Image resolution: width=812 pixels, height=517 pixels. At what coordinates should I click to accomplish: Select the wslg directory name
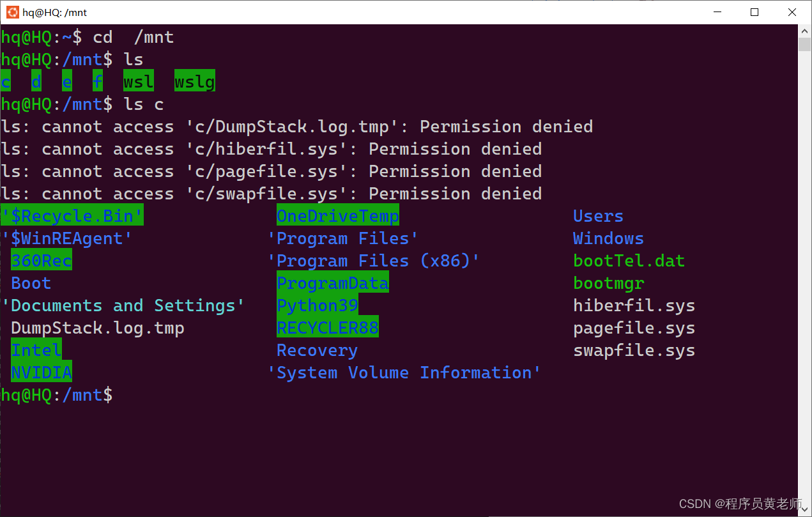(x=194, y=81)
